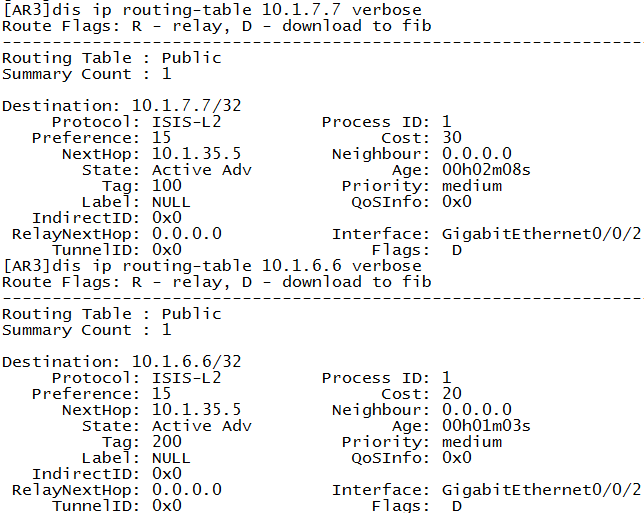Click the first State Active Adv value

202,170
